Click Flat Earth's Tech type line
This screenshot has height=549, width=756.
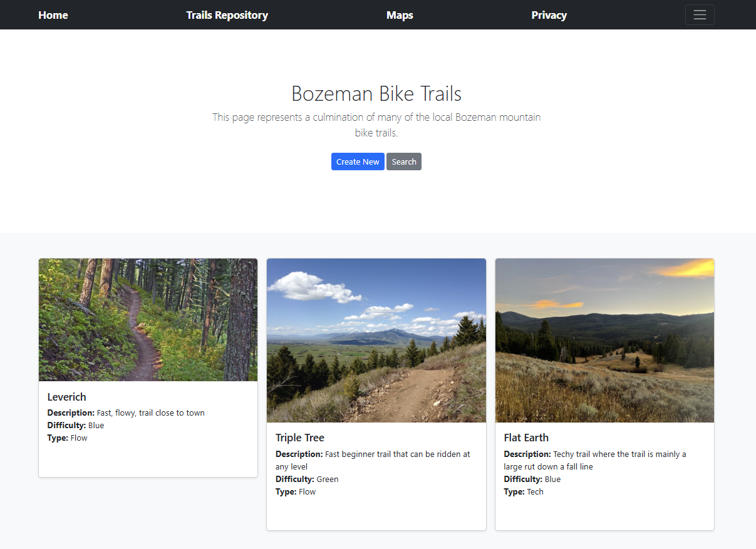524,492
